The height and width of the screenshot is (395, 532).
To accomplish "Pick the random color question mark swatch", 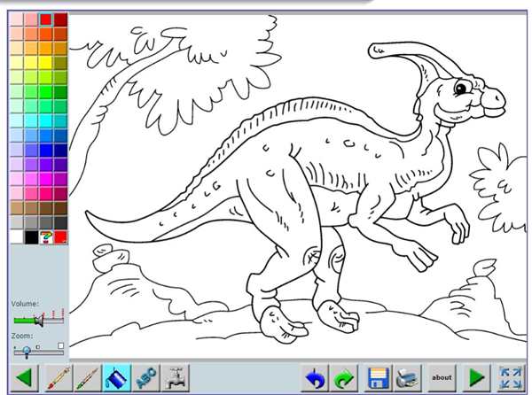I will (46, 237).
